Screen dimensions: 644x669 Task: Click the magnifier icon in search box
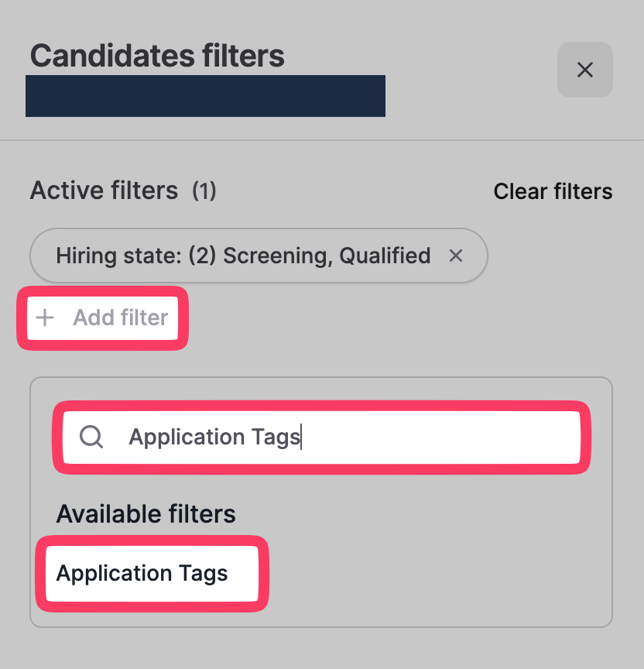91,437
